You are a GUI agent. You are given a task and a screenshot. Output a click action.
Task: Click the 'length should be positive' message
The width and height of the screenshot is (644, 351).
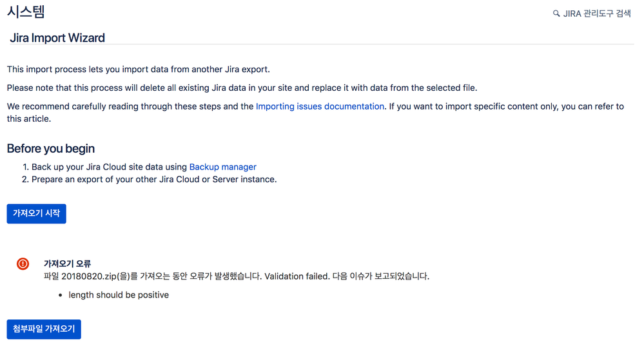point(118,295)
